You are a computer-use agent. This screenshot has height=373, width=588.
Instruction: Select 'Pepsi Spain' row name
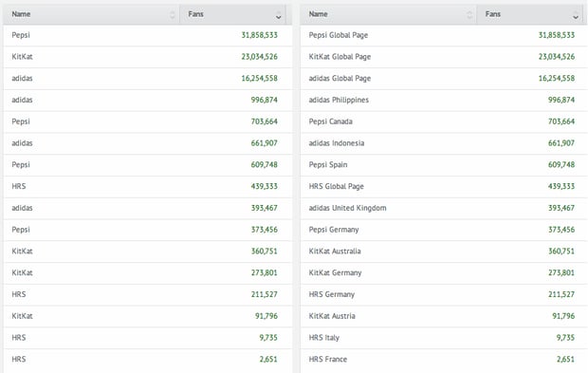coord(328,165)
